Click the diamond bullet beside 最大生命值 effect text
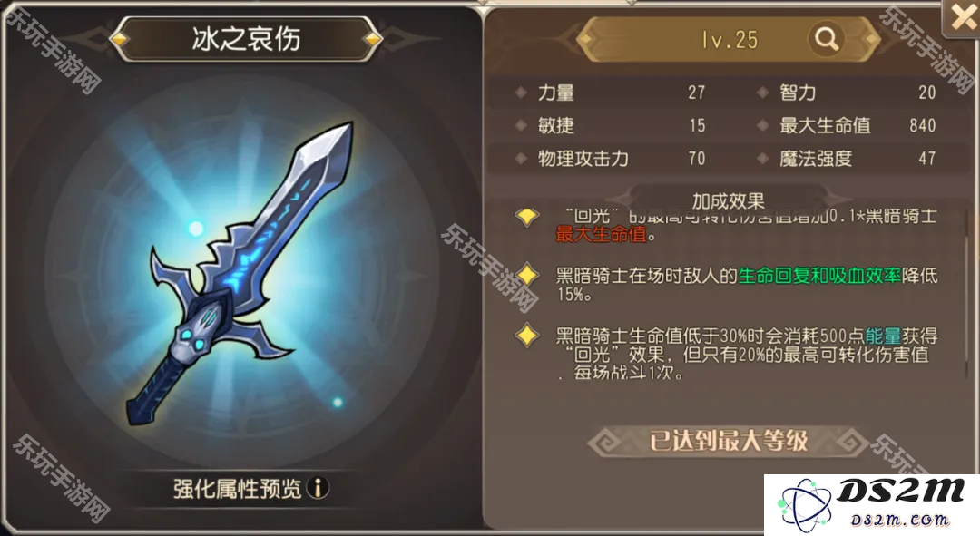 [x=527, y=217]
